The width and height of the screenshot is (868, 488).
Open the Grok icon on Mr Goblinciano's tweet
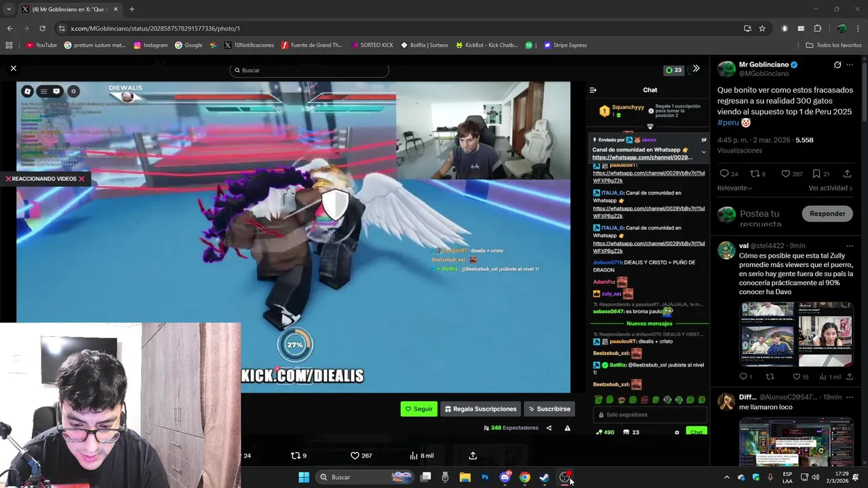tap(837, 65)
